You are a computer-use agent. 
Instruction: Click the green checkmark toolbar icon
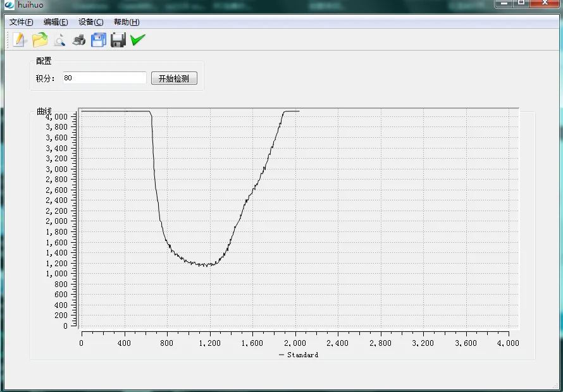point(138,39)
